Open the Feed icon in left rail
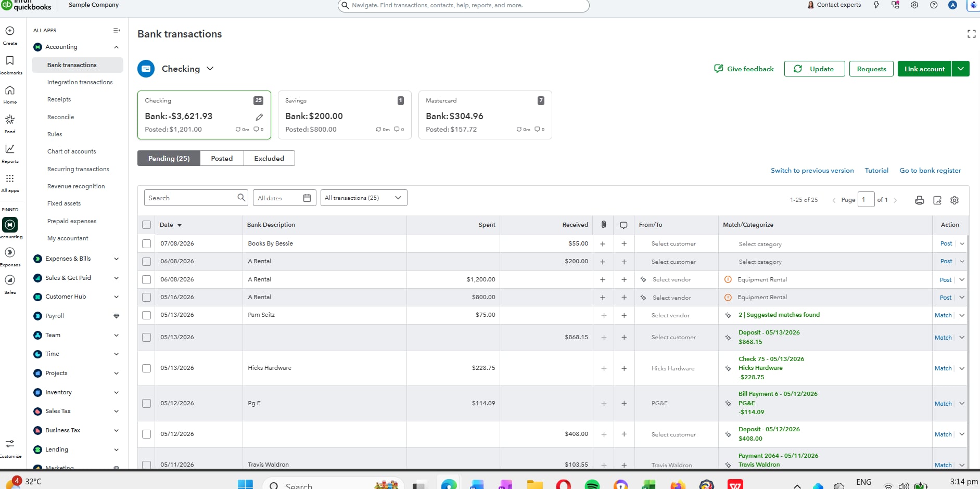980x489 pixels. [10, 120]
